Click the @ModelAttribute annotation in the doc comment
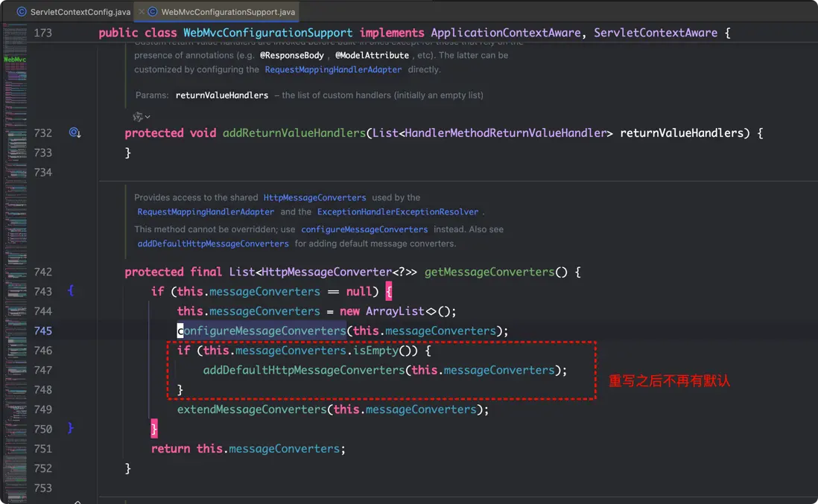Image resolution: width=818 pixels, height=504 pixels. tap(372, 55)
